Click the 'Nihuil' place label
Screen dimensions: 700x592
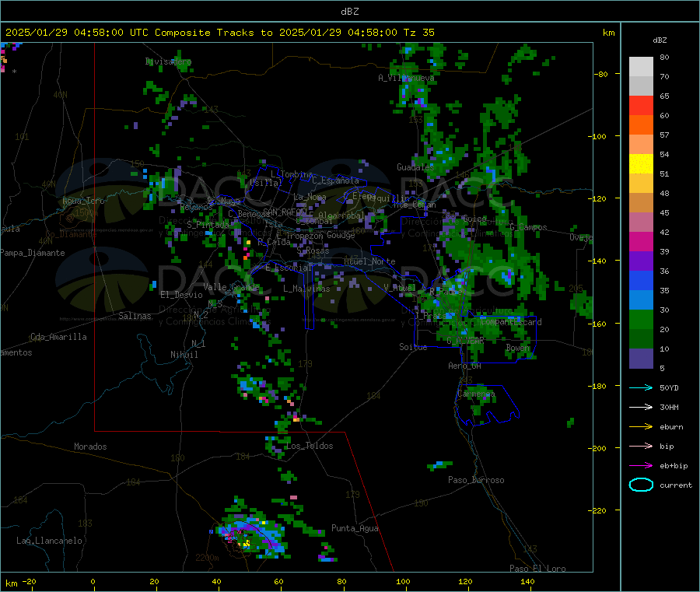point(184,355)
